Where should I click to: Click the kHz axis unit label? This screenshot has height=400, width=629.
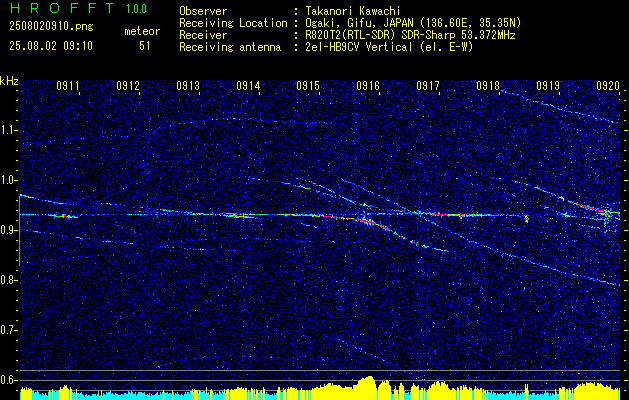click(x=9, y=81)
